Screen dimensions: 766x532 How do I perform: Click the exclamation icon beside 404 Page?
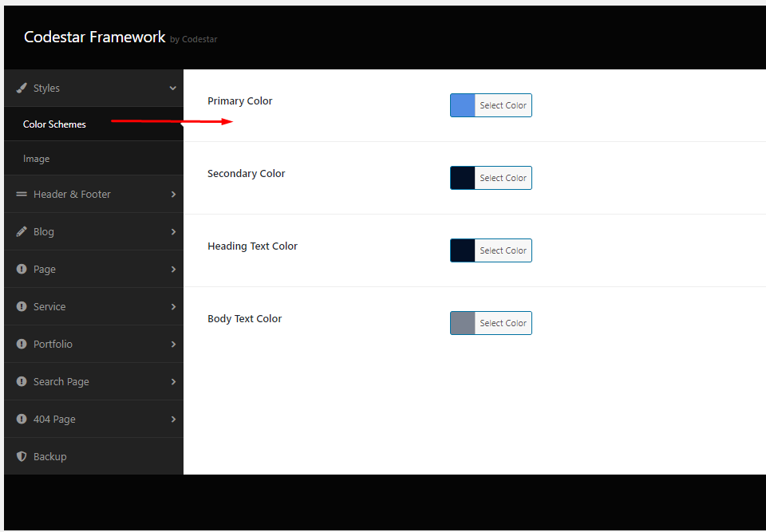(x=22, y=420)
